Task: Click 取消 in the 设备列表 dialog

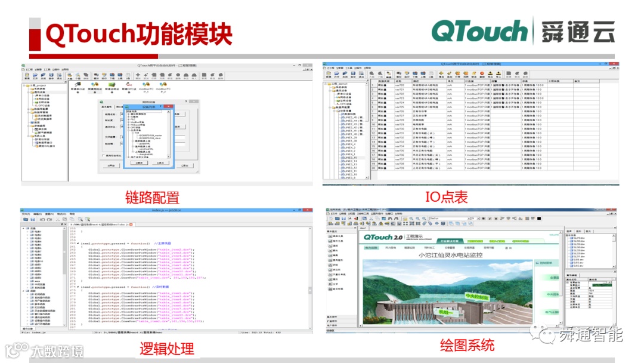Action: tap(160, 163)
